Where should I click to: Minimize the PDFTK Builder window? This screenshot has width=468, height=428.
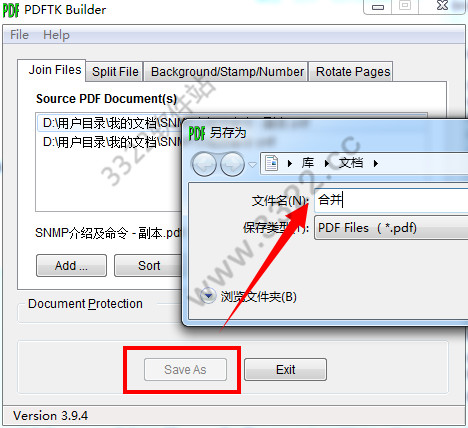378,7
